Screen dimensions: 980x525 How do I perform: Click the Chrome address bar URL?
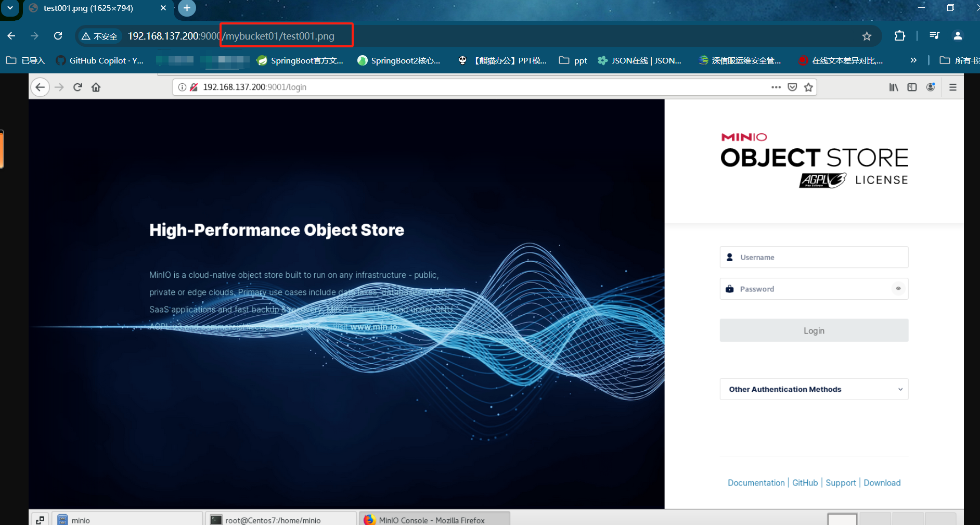pos(231,36)
